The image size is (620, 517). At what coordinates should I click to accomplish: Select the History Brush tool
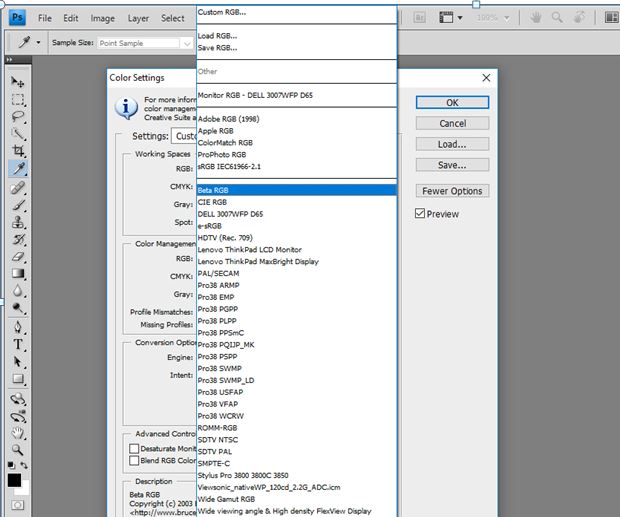tap(17, 240)
